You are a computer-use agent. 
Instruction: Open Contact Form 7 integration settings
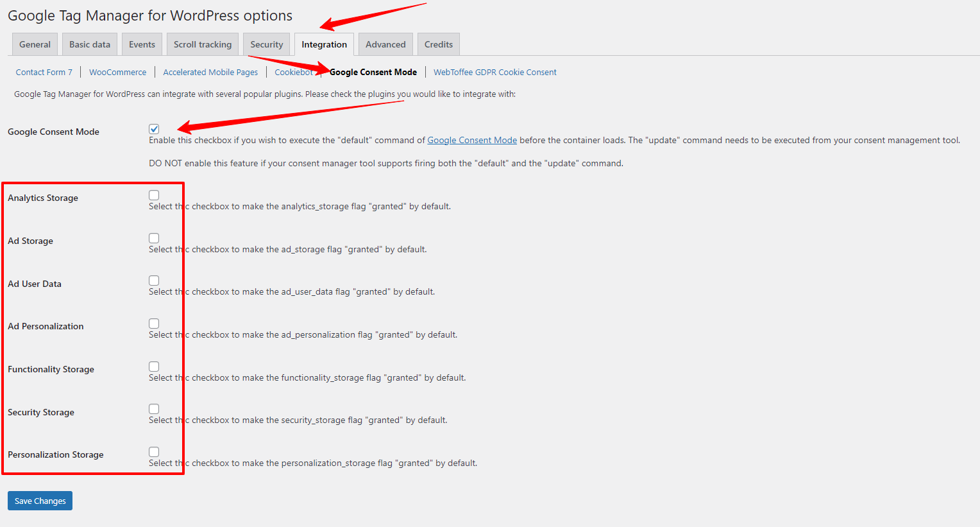(44, 73)
